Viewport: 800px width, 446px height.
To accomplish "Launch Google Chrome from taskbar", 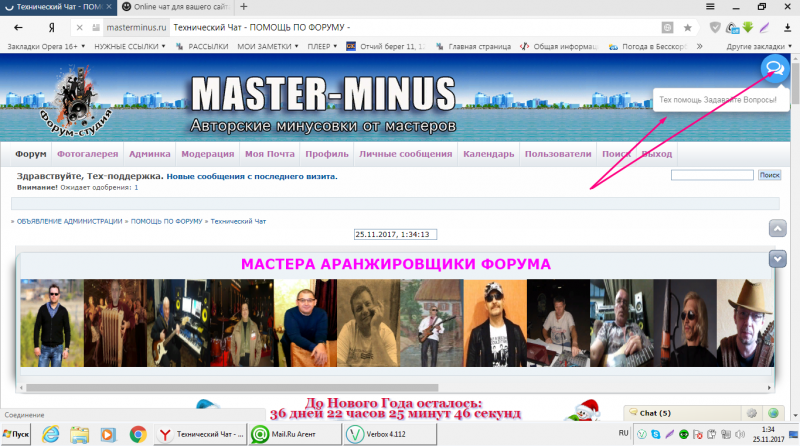I will click(138, 434).
